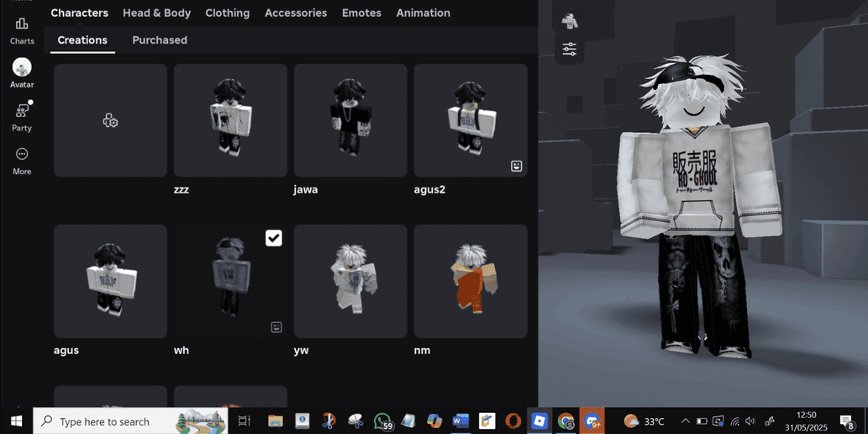Open the Accessories tab
Image resolution: width=868 pixels, height=434 pixels.
[296, 13]
